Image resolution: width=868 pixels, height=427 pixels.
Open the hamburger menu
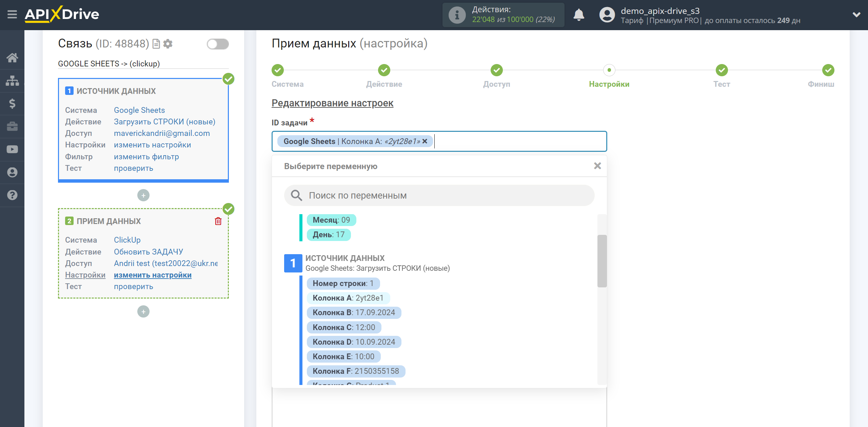click(12, 15)
